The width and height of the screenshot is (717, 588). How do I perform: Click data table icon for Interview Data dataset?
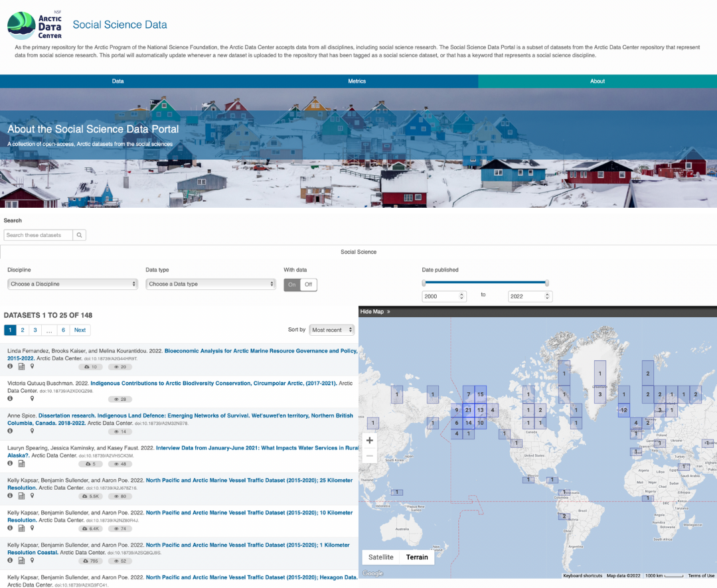click(21, 464)
